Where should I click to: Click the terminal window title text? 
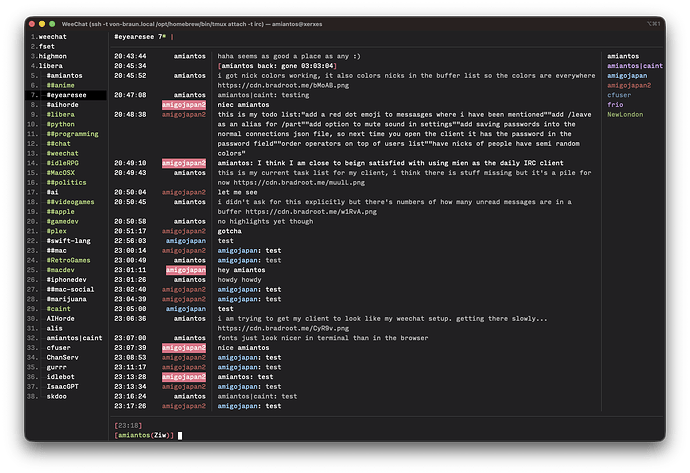192,24
